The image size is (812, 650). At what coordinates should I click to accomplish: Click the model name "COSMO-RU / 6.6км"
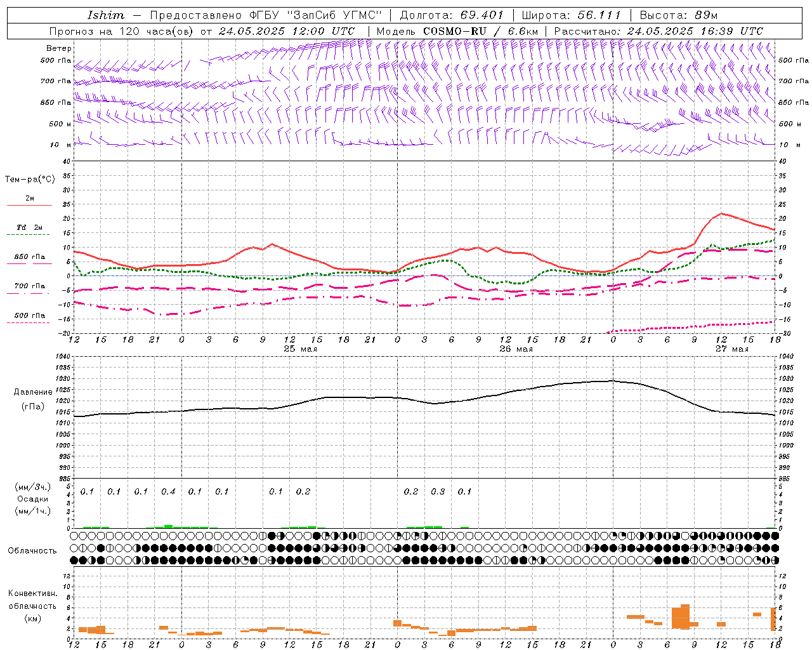480,31
